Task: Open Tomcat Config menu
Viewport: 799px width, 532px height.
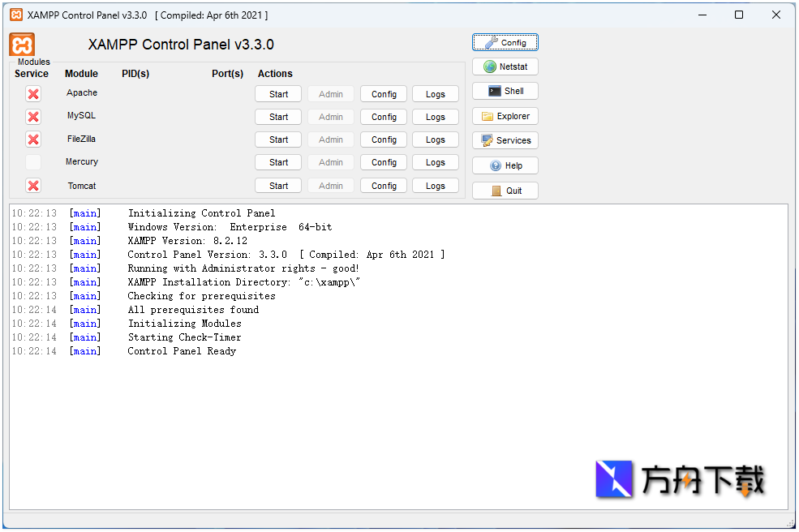Action: [384, 186]
